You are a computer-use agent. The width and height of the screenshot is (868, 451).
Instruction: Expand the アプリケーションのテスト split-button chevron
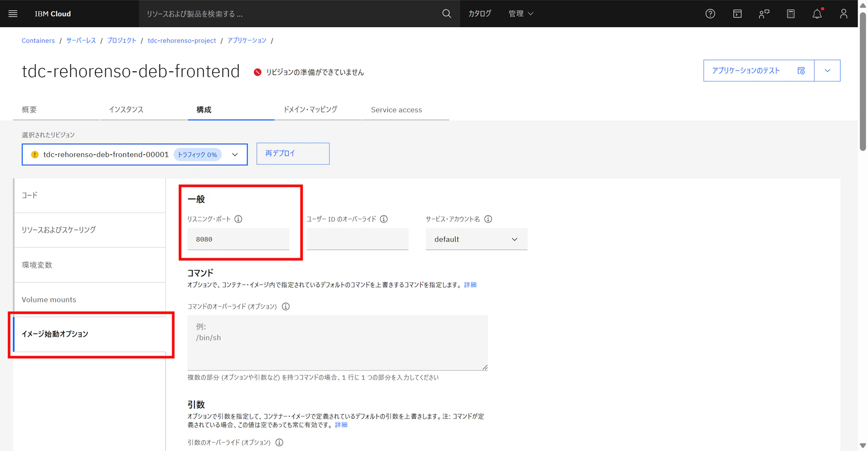pyautogui.click(x=827, y=71)
